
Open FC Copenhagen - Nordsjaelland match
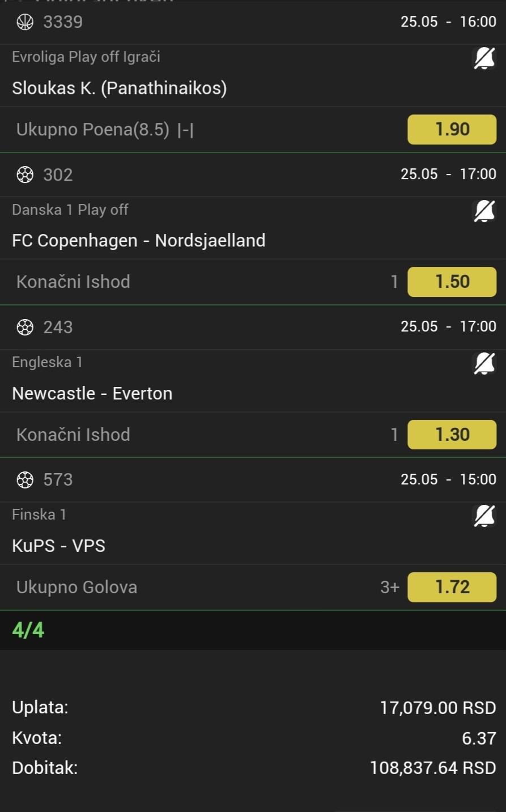[x=139, y=240]
